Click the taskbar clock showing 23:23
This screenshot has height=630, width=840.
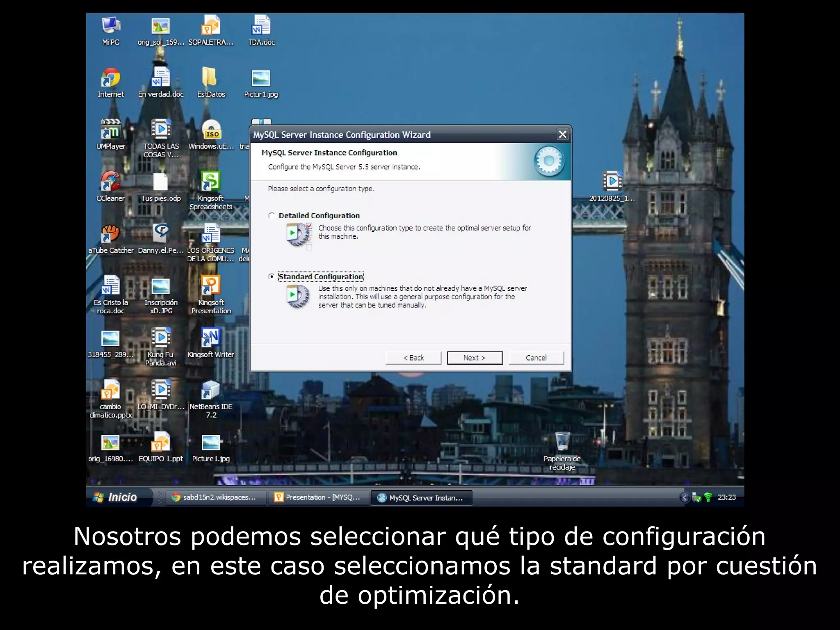[x=727, y=497]
